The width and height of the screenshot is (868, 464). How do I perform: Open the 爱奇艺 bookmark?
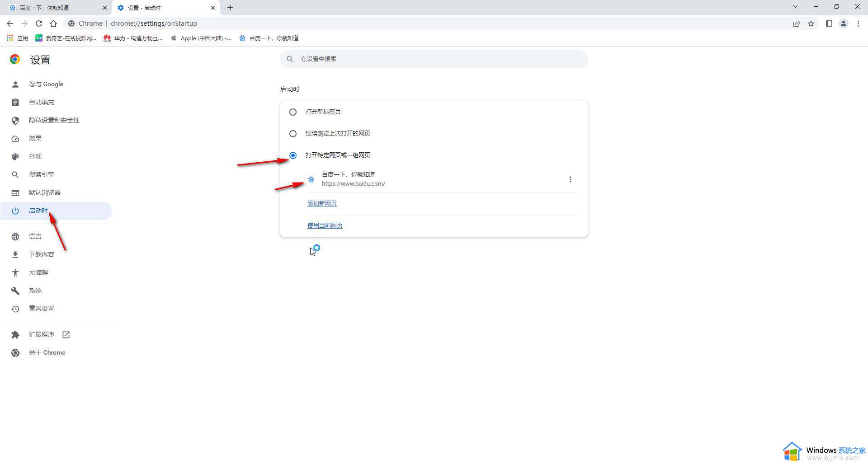[66, 38]
